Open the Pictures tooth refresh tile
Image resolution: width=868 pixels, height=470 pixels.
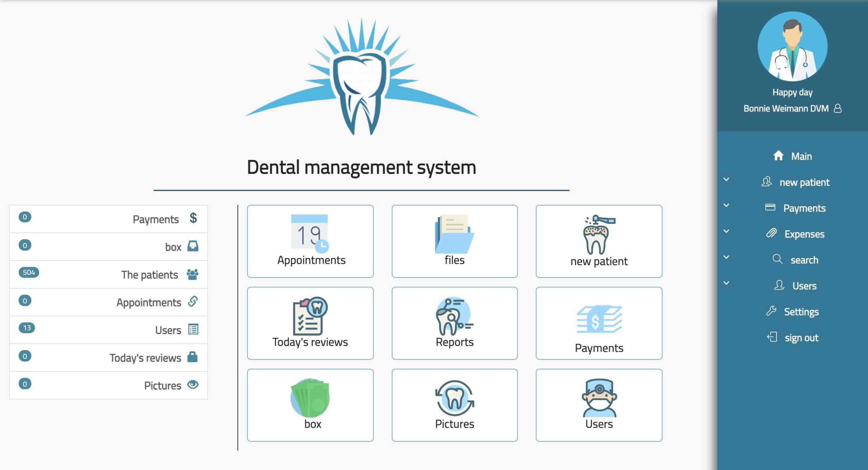click(x=454, y=398)
